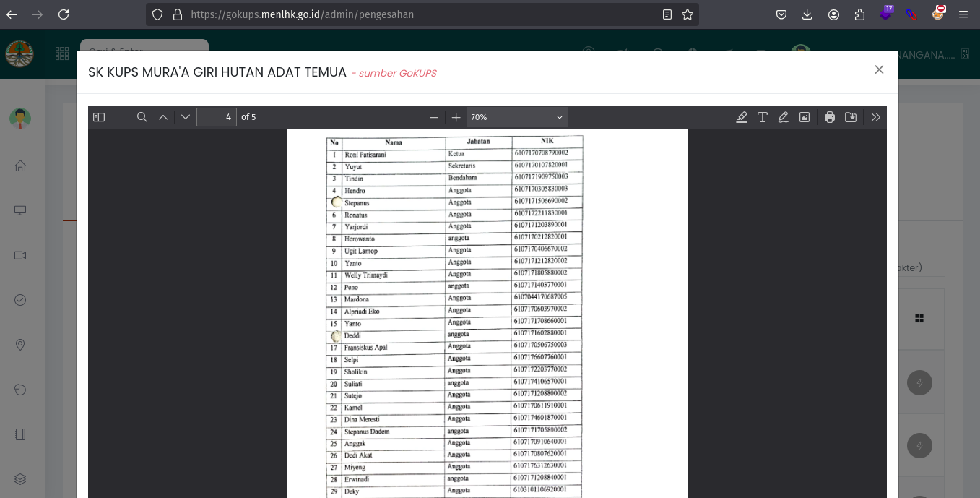This screenshot has width=980, height=498.
Task: Save the PDF file
Action: click(851, 117)
